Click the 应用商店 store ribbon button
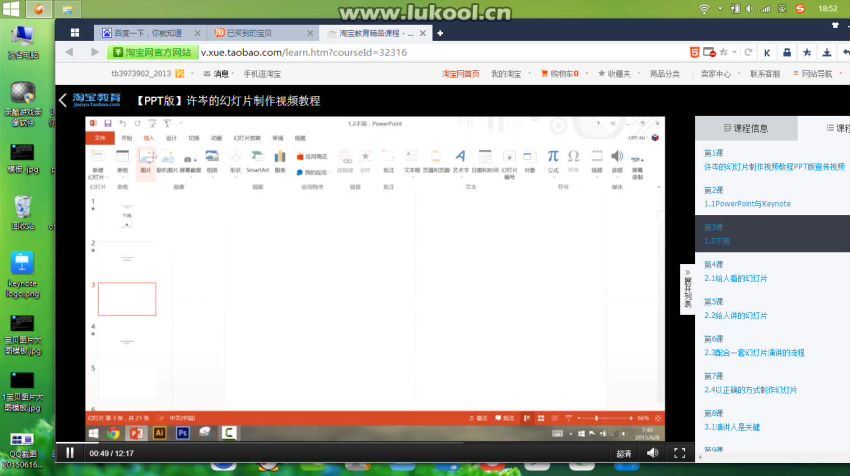The width and height of the screenshot is (850, 476). coord(312,157)
